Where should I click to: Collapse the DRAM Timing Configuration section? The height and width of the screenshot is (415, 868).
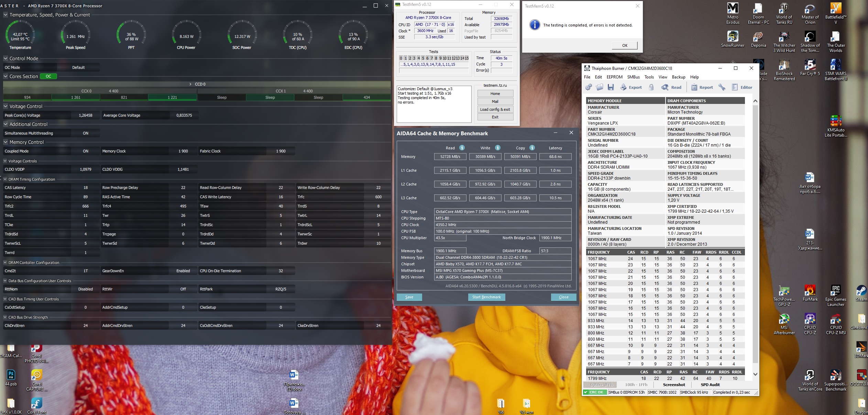pyautogui.click(x=5, y=179)
